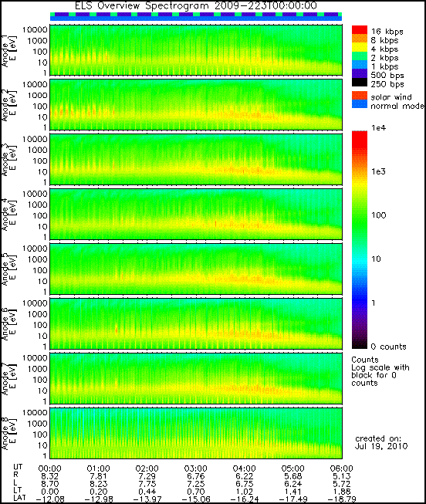Viewport: 426px width, 504px height.
Task: Click the 04:00 UT time label
Action: pos(245,468)
